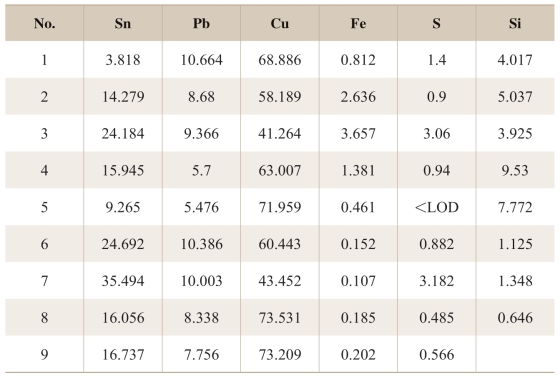
Task: Select the S column header
Action: click(436, 24)
